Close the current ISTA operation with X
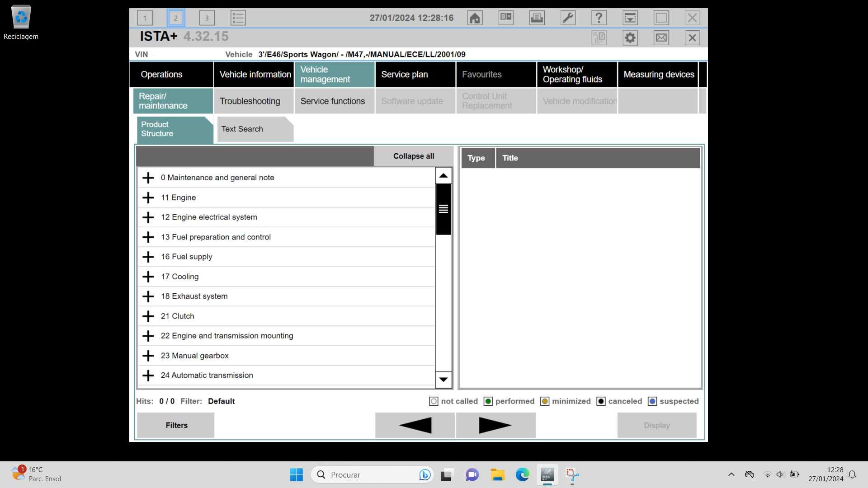The width and height of the screenshot is (868, 488). coord(692,38)
